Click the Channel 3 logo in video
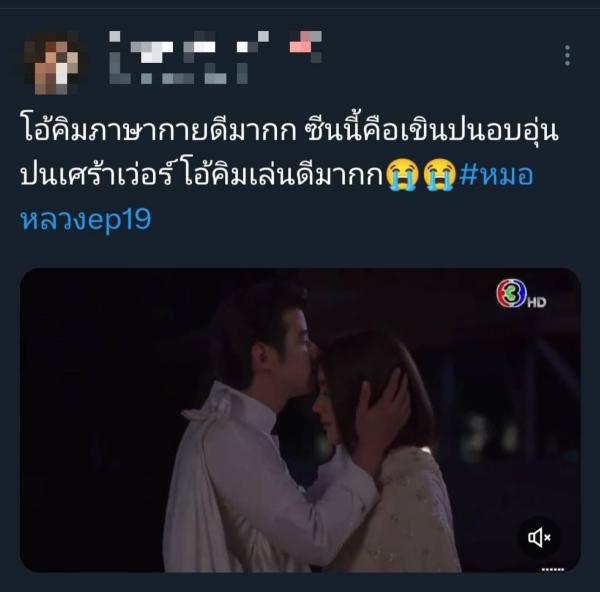Image resolution: width=600 pixels, height=592 pixels. click(x=511, y=294)
